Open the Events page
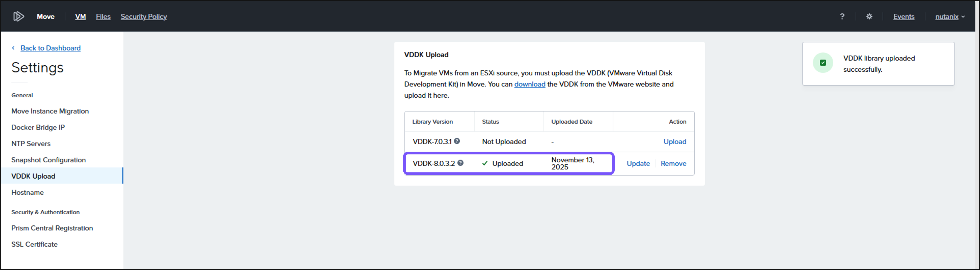This screenshot has height=270, width=980. coord(904,16)
